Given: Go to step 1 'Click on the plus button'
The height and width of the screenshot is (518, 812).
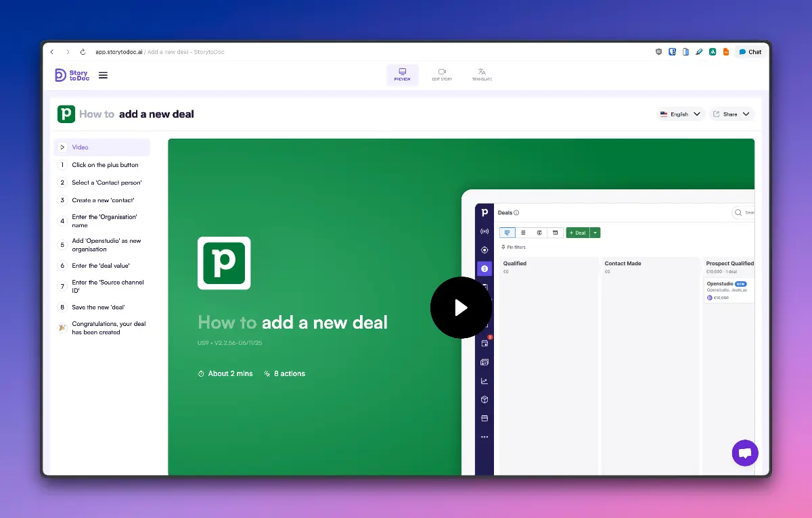Looking at the screenshot, I should [x=105, y=165].
